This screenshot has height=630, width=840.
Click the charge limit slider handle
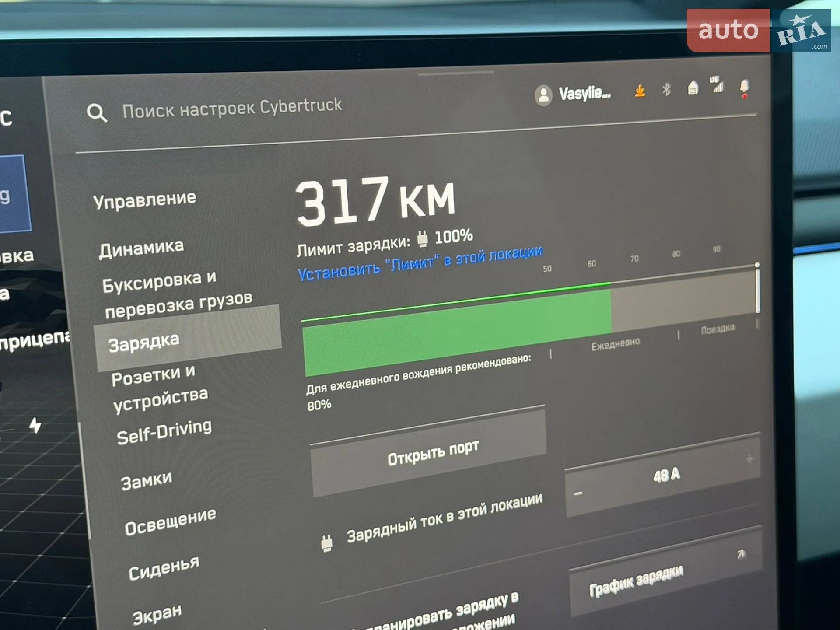(x=757, y=288)
